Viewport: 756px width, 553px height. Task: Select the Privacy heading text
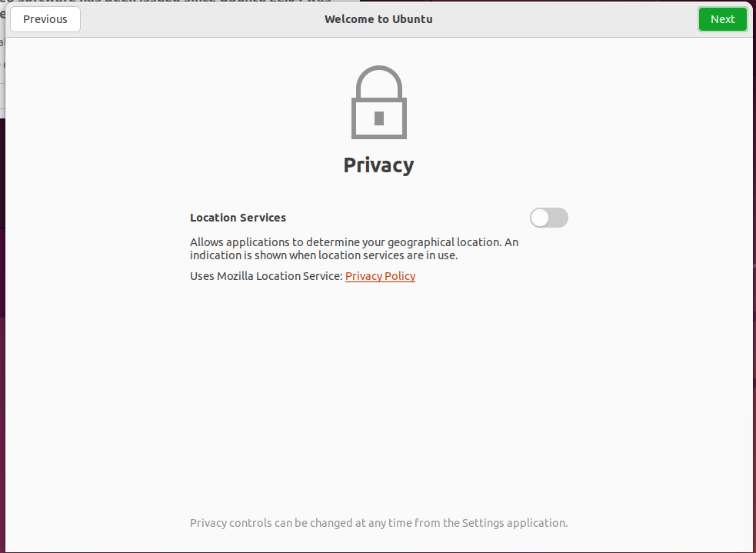(378, 165)
